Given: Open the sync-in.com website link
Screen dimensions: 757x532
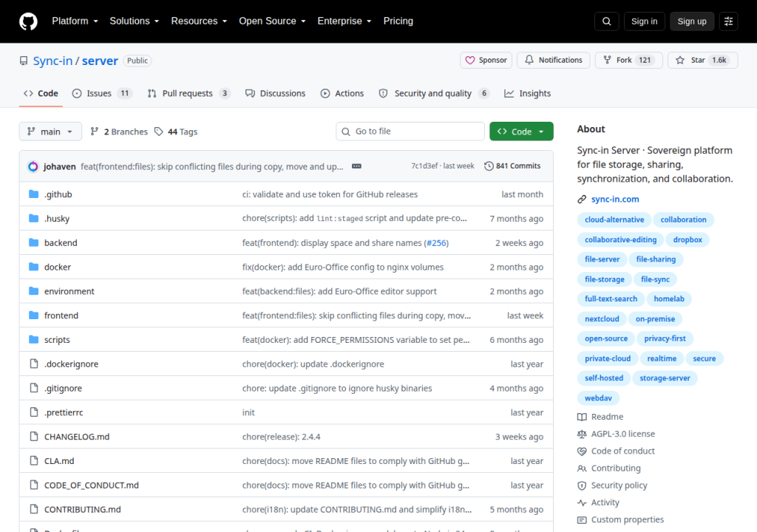Looking at the screenshot, I should [x=614, y=199].
